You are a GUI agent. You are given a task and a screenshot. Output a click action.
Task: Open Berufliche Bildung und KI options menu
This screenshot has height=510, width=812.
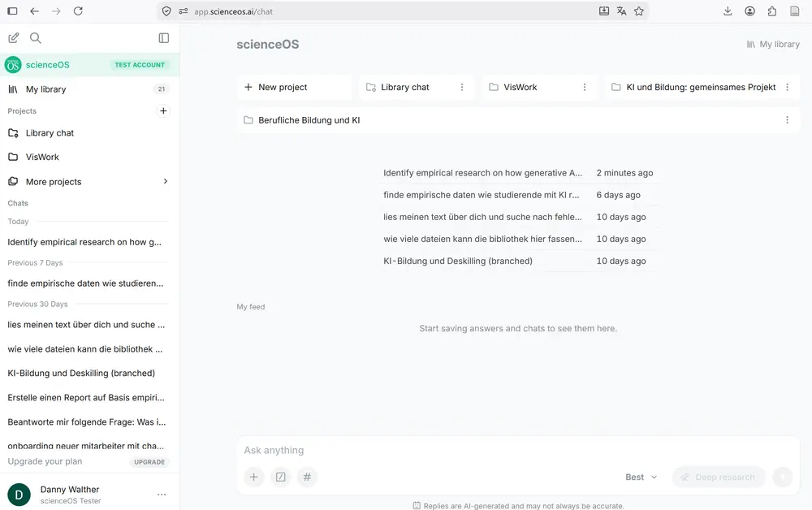point(787,120)
